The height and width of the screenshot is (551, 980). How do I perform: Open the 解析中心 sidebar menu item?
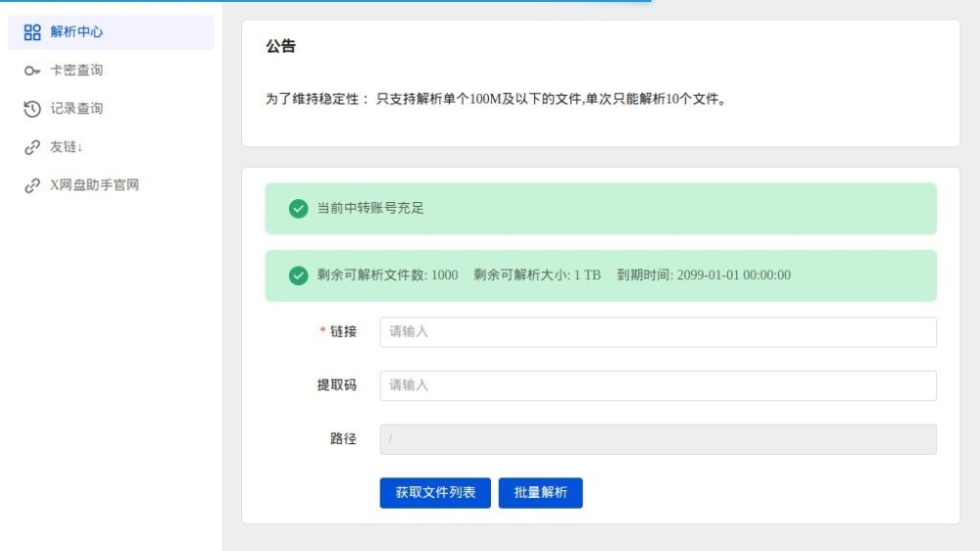76,32
